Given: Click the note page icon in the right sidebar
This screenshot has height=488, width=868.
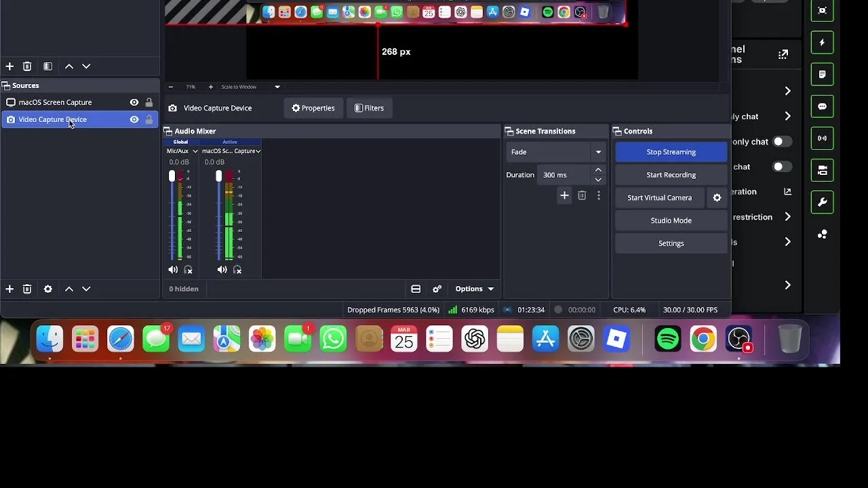Looking at the screenshot, I should [822, 75].
